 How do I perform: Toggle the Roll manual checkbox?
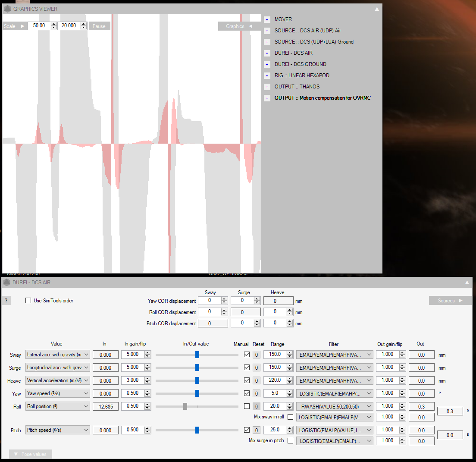(247, 406)
